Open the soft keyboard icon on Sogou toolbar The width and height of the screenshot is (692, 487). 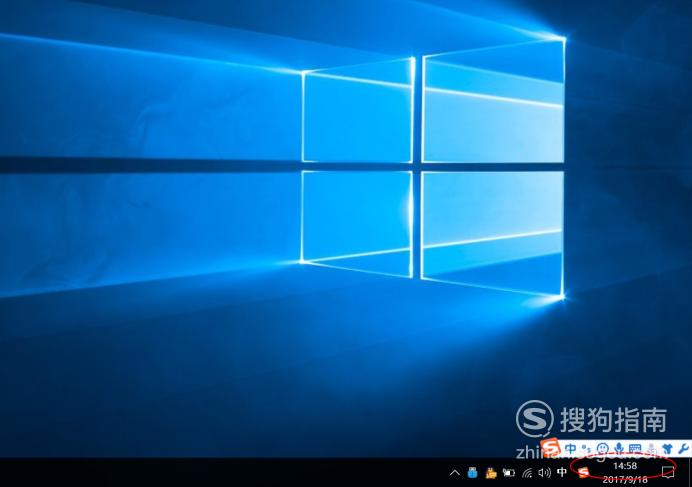(635, 449)
